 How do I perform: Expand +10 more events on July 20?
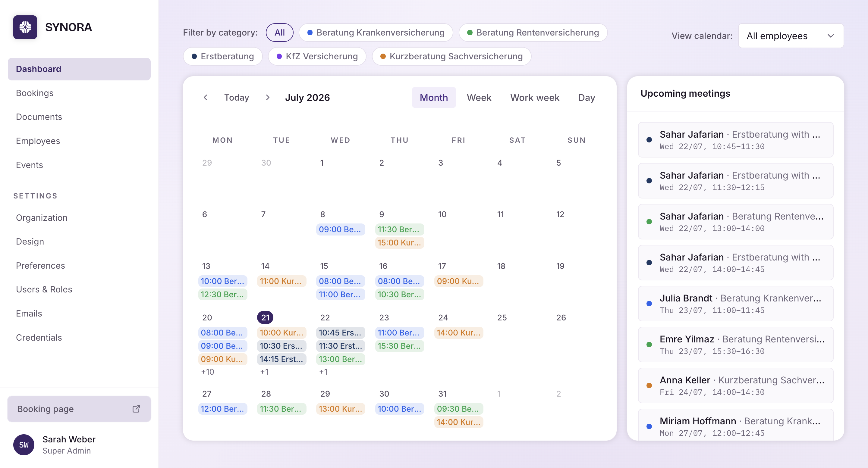coord(208,372)
